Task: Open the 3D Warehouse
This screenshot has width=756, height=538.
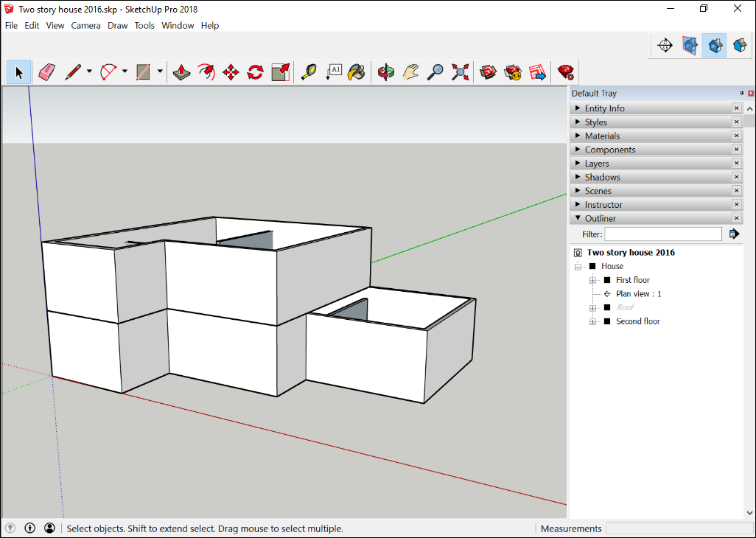Action: pos(488,72)
